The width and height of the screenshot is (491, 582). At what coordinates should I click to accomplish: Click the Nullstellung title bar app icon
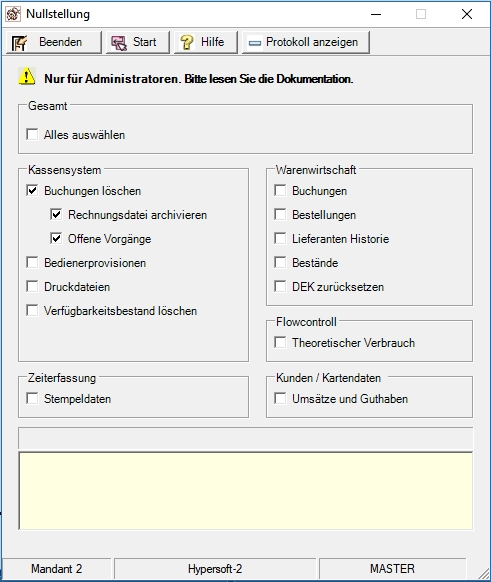click(x=13, y=14)
